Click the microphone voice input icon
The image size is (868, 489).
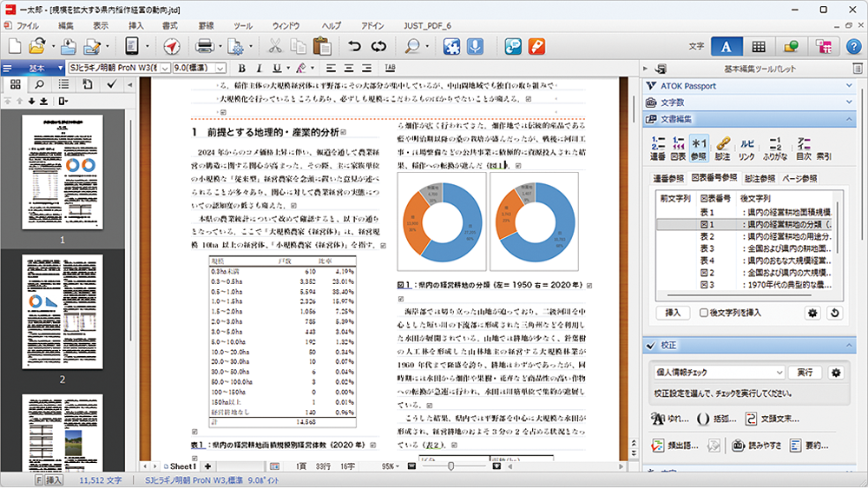click(x=475, y=46)
